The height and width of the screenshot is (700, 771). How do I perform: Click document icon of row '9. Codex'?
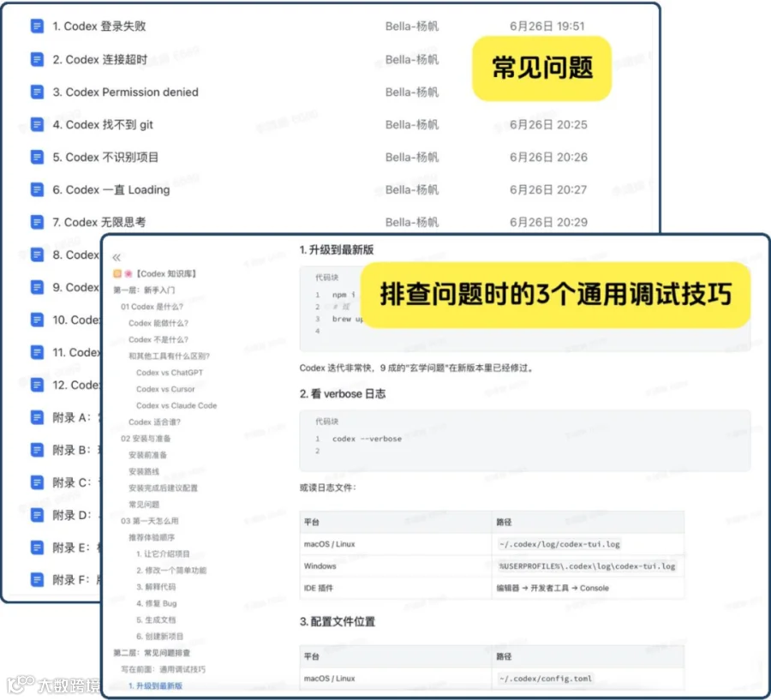[x=37, y=287]
